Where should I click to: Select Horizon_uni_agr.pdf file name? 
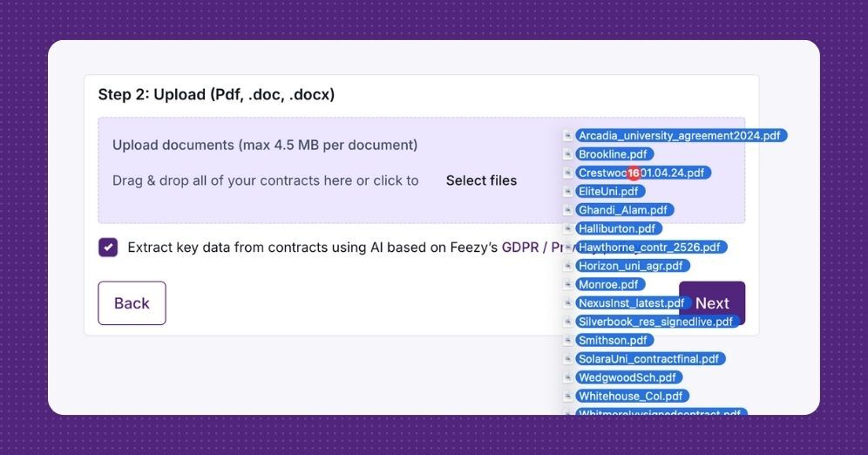click(633, 266)
